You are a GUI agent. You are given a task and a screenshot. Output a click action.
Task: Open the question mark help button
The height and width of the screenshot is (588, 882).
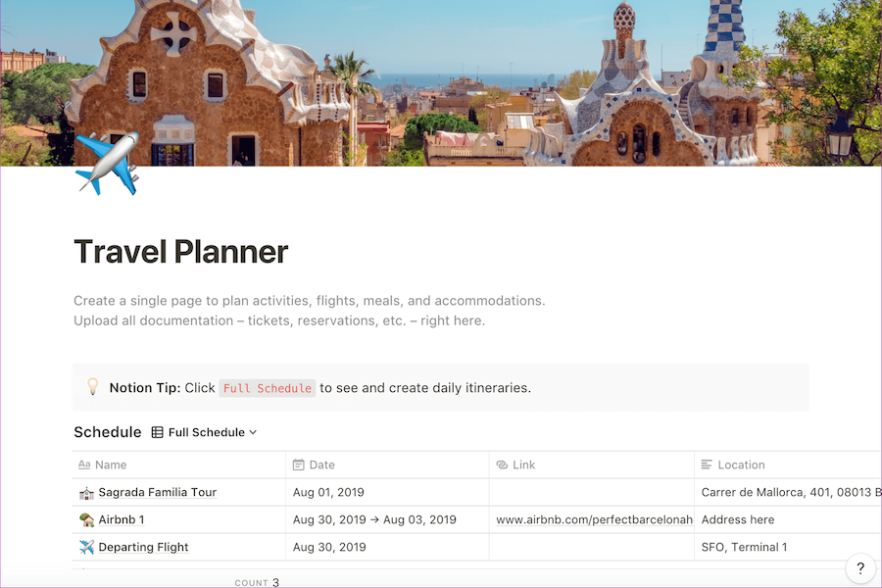pyautogui.click(x=859, y=567)
